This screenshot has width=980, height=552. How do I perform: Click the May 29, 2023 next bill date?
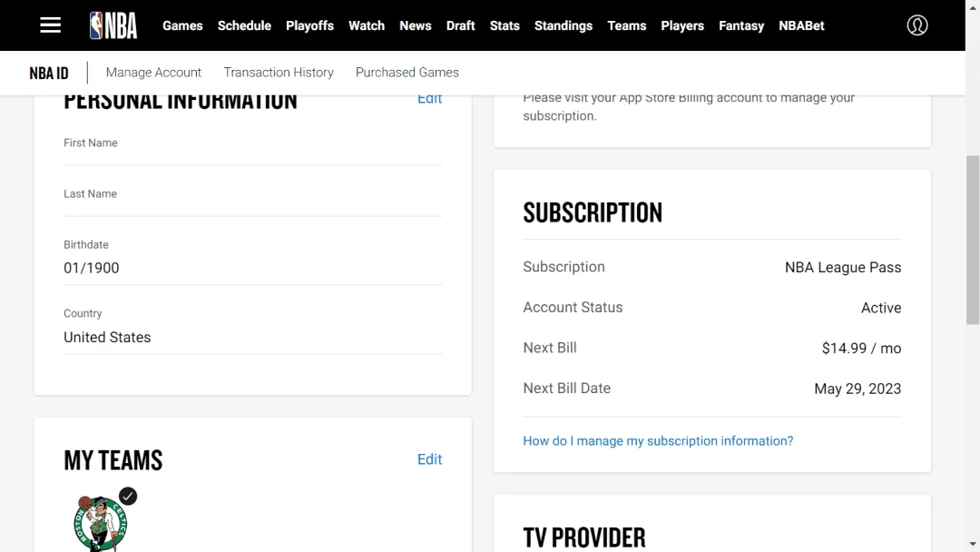tap(857, 389)
